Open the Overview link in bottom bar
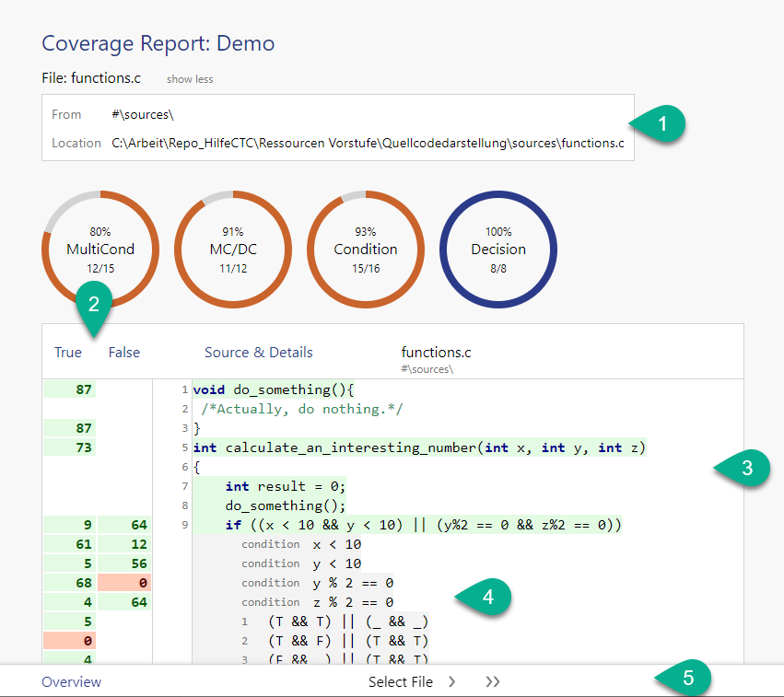Viewport: 784px width, 697px height. 72,682
